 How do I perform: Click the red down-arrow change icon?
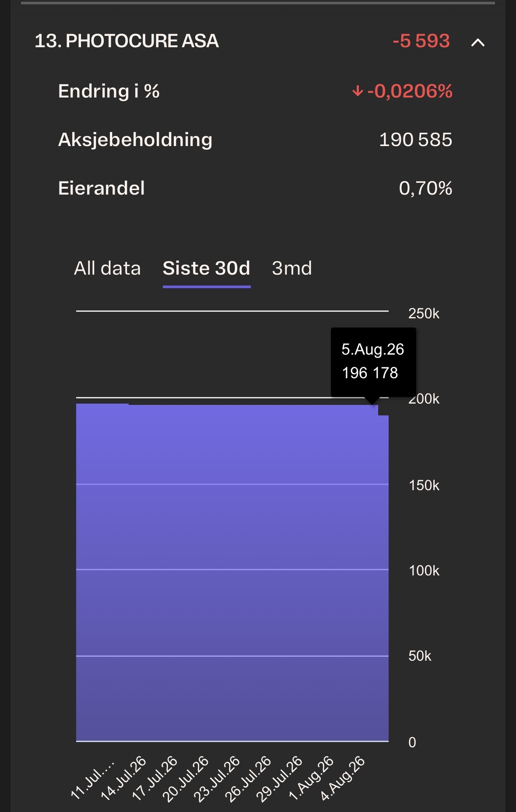point(358,91)
